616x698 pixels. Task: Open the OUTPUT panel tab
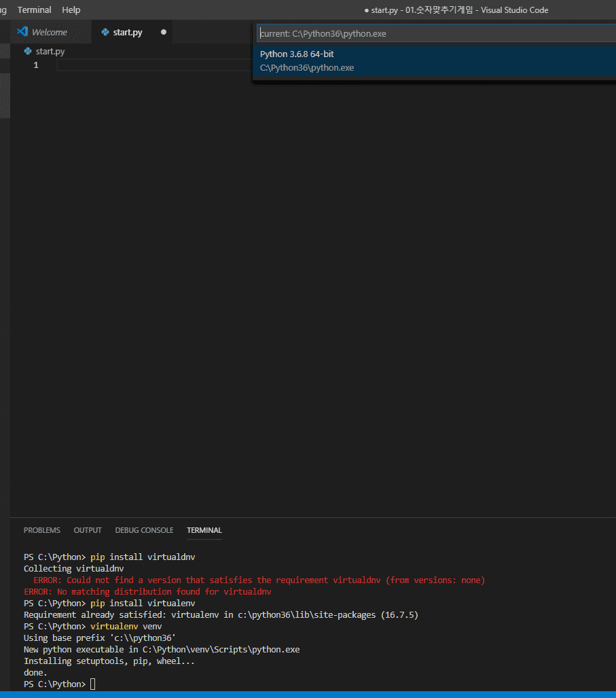[x=88, y=530]
